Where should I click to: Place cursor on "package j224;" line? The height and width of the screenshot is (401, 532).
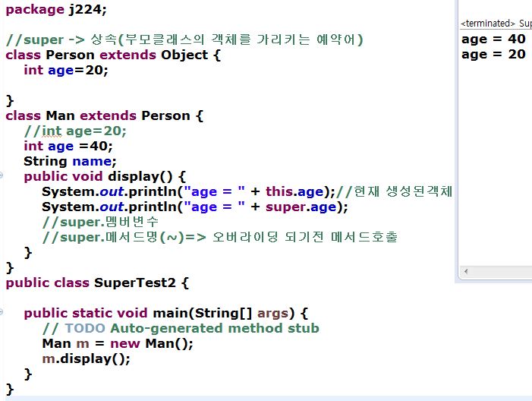coord(56,10)
